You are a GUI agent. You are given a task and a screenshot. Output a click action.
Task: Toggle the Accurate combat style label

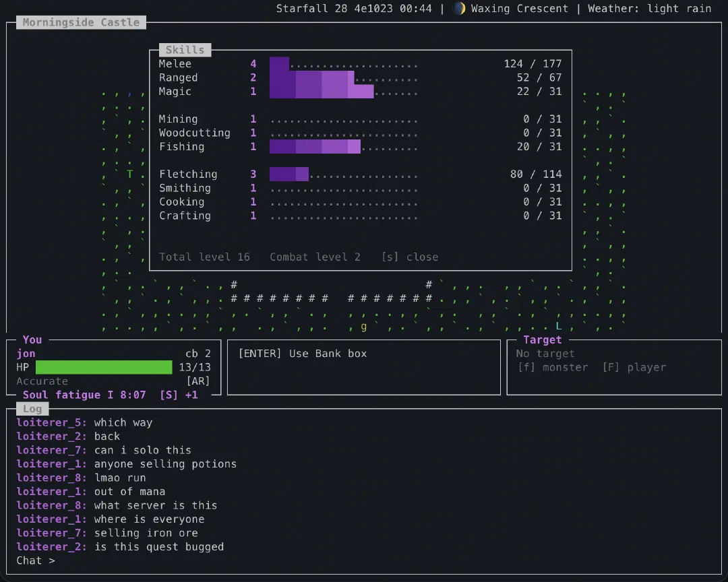pos(42,381)
